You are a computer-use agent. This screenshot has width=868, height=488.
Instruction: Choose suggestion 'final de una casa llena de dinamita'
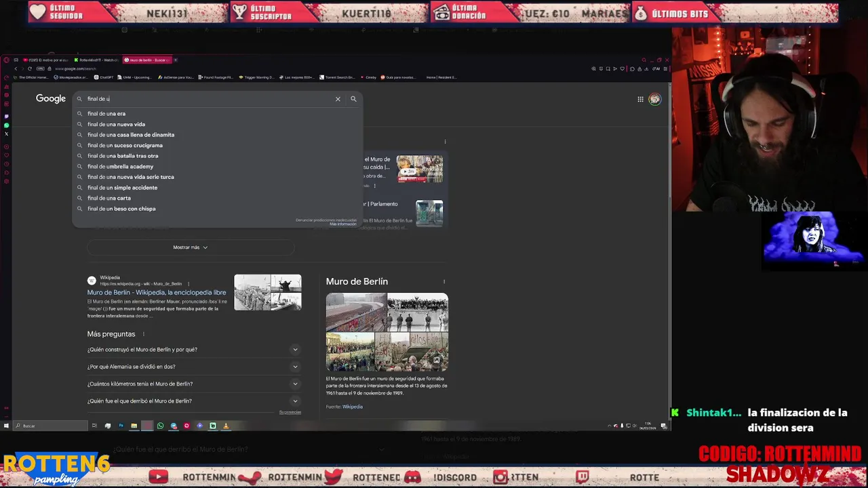pyautogui.click(x=217, y=135)
